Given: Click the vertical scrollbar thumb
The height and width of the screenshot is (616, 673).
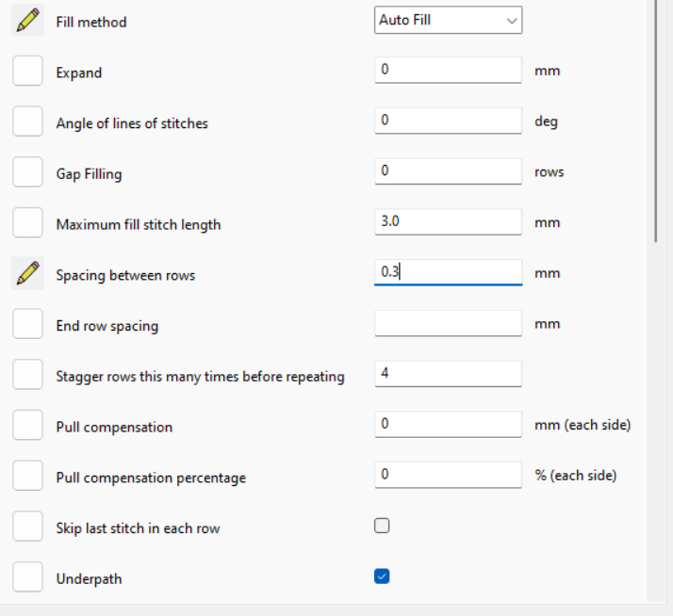Looking at the screenshot, I should 656,121.
